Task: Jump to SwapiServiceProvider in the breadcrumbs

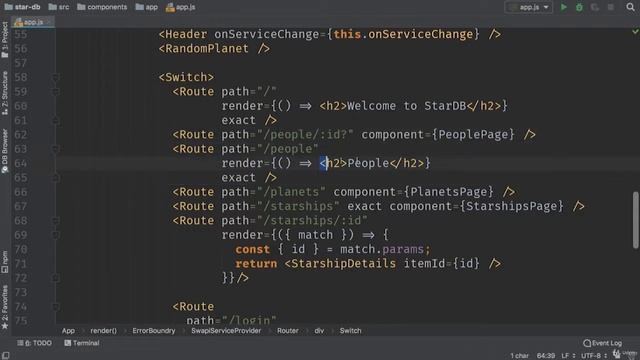Action: [x=226, y=331]
